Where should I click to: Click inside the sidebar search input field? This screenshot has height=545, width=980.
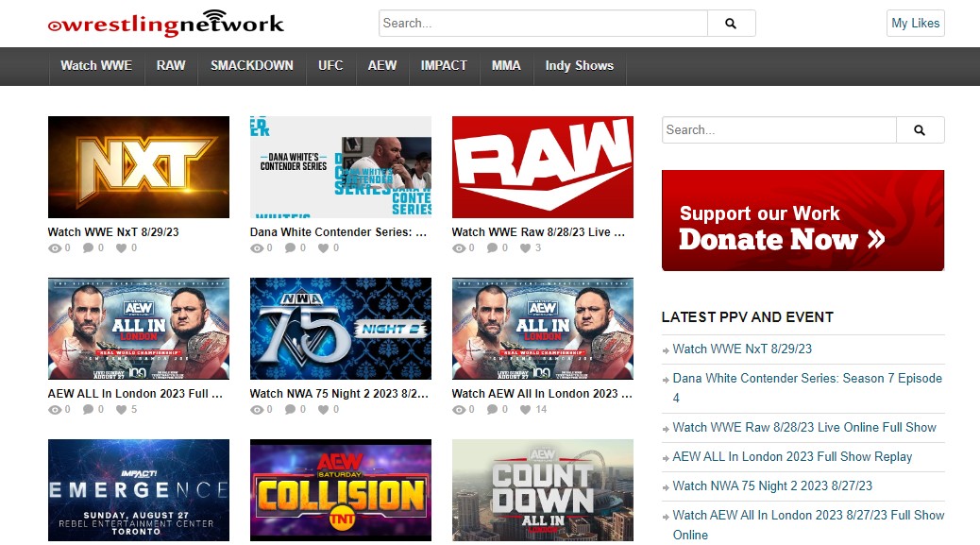[x=779, y=129]
